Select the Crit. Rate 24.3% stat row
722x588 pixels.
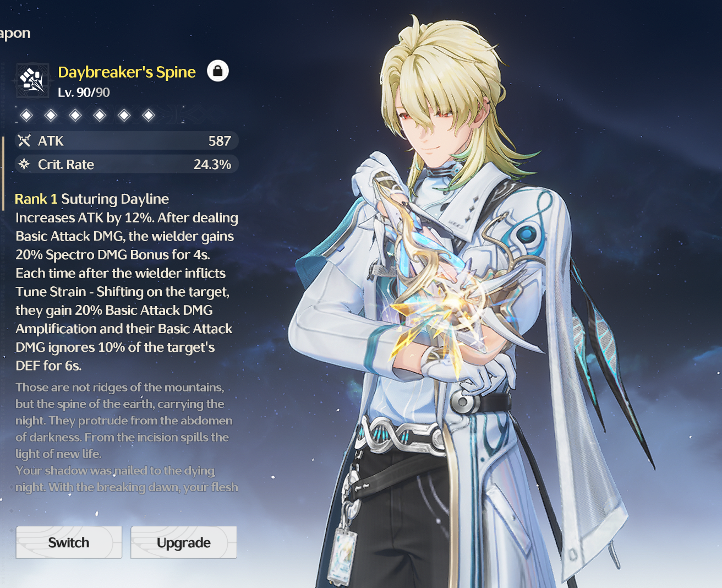point(127,164)
